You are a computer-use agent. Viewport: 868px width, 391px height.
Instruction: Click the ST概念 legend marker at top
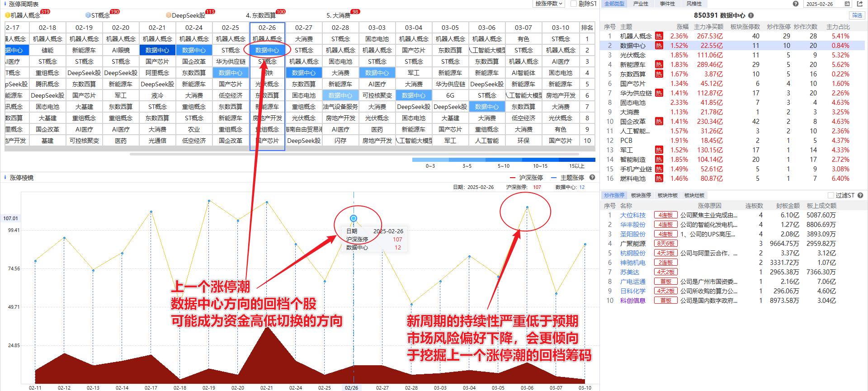[x=88, y=15]
